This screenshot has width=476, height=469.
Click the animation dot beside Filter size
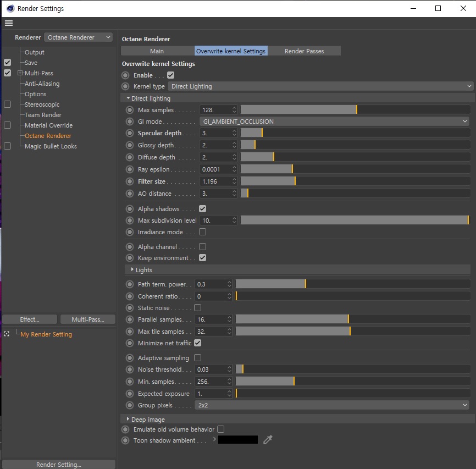130,181
